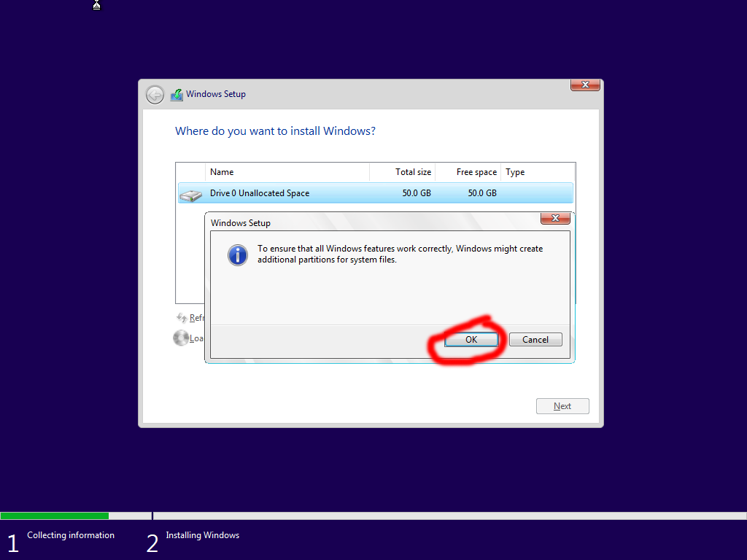
Task: Click the Load driver disc icon
Action: tap(181, 338)
